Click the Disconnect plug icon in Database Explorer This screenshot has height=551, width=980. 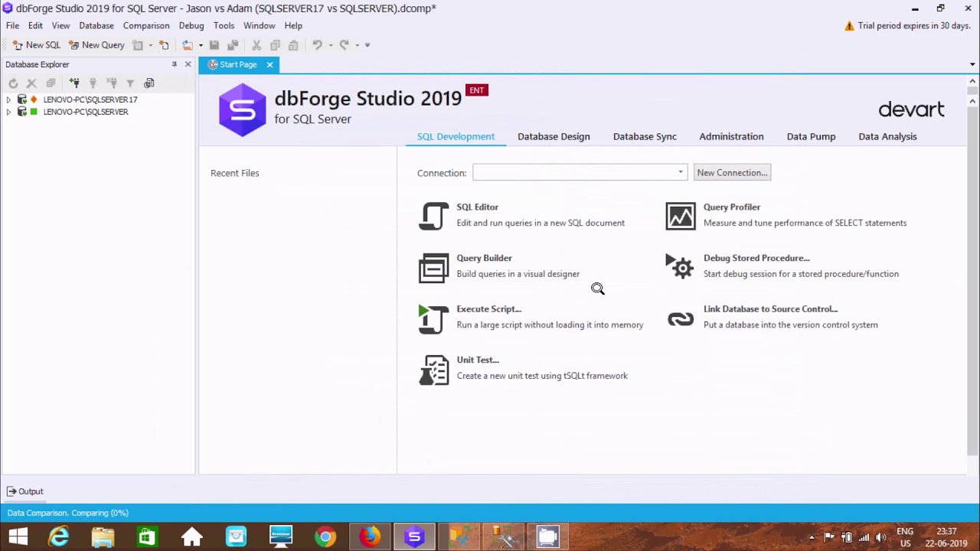pyautogui.click(x=111, y=83)
